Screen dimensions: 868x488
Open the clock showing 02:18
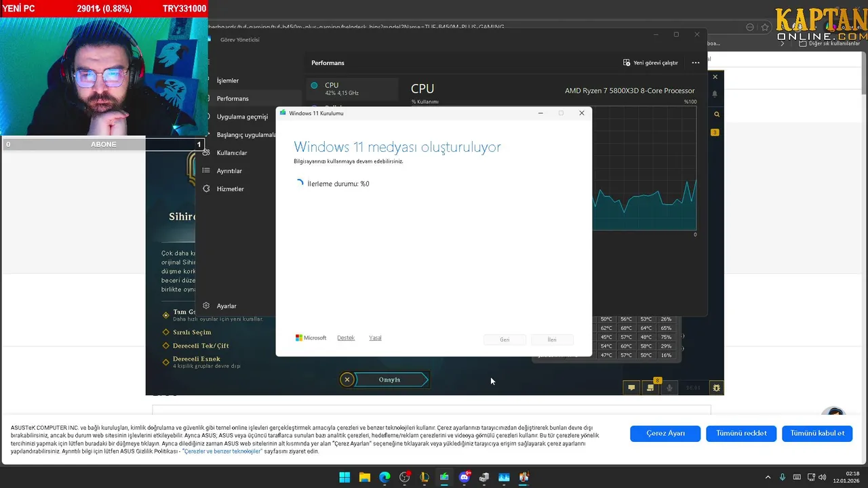(846, 477)
